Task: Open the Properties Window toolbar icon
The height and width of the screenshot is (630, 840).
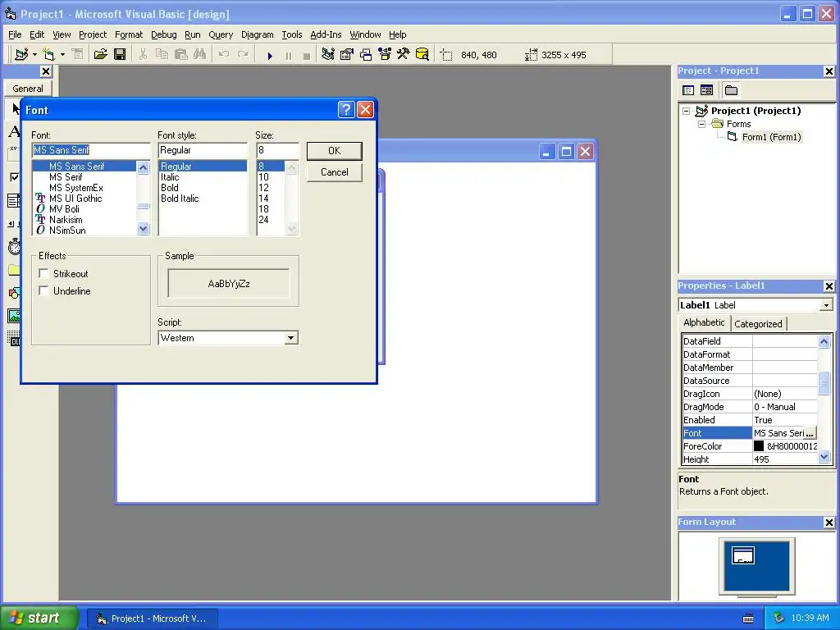Action: 347,55
